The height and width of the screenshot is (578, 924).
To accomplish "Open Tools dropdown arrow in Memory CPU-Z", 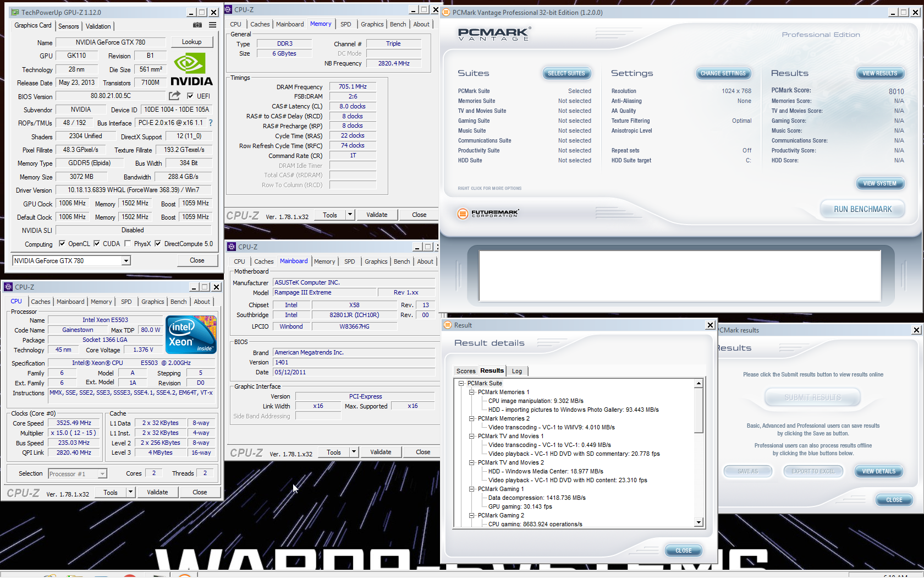I will 350,215.
